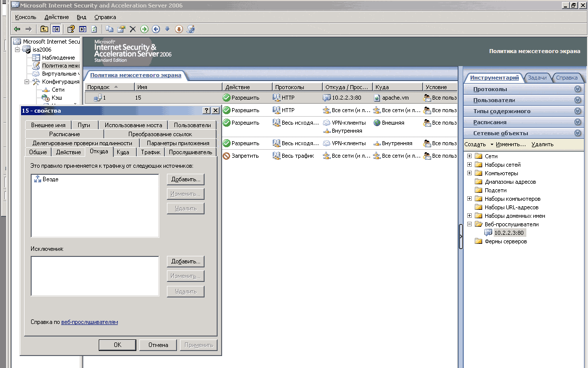Screen dimensions: 588x368
Task: Click the Help question-mark toolbar icon
Action: [71, 29]
